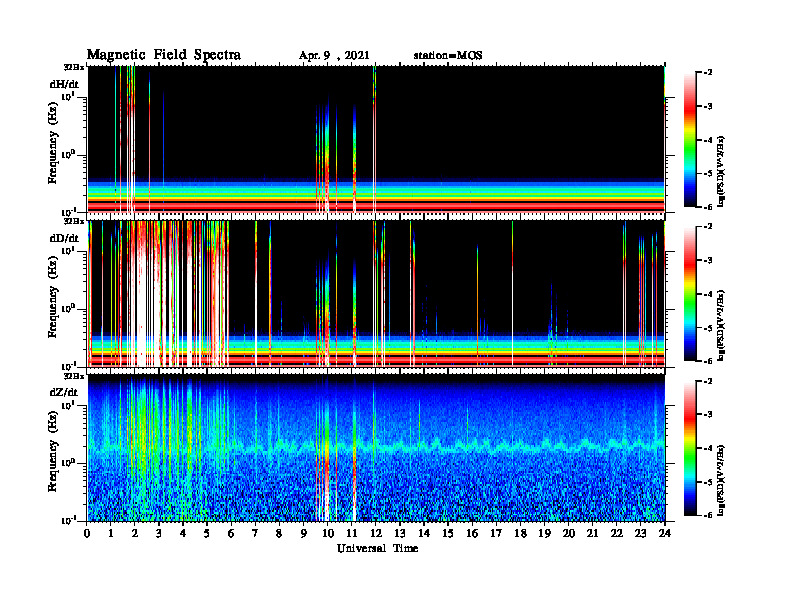
Task: Click the log PSD label beside dH/dt color scale
Action: tap(721, 171)
